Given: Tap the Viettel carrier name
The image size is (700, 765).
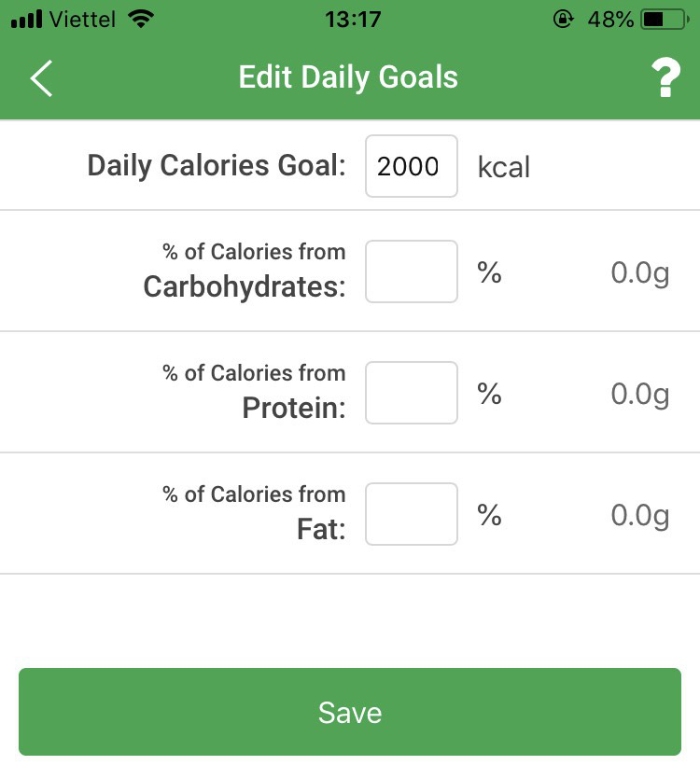Looking at the screenshot, I should (82, 20).
